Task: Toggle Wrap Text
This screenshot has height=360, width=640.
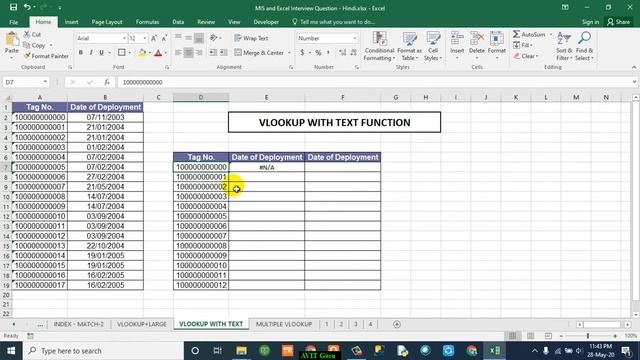Action: pyautogui.click(x=251, y=38)
